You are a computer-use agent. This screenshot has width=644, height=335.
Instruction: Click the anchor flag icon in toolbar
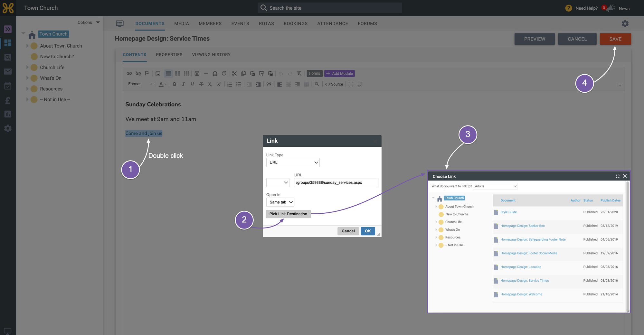(147, 73)
